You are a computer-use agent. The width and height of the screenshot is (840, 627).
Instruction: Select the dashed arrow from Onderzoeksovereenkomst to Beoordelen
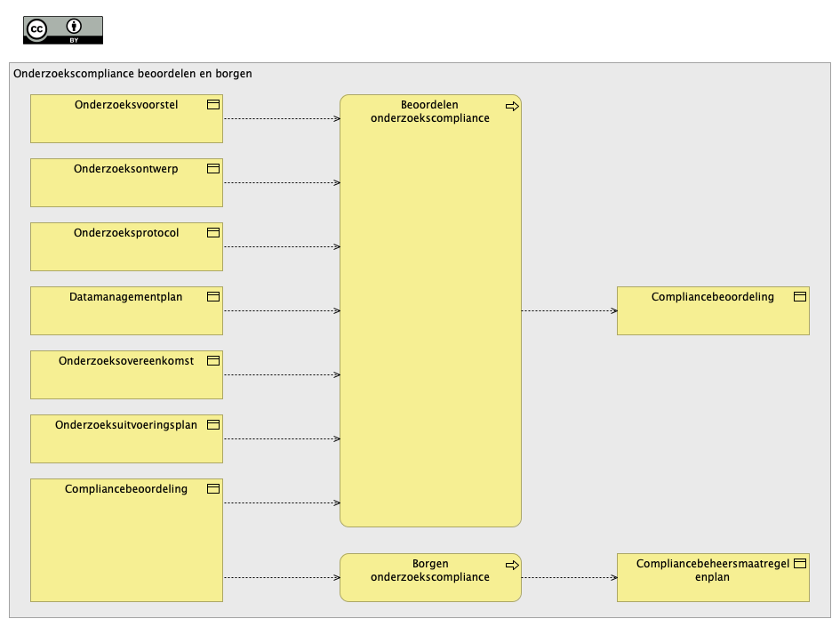(282, 374)
